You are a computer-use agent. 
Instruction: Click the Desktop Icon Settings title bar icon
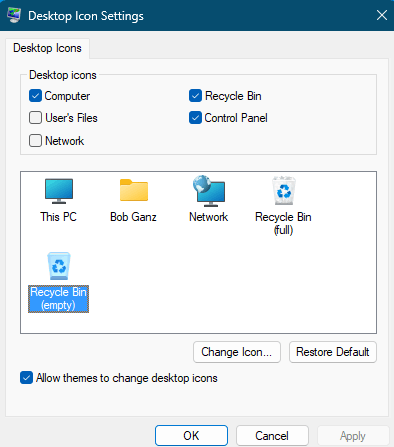[x=14, y=15]
